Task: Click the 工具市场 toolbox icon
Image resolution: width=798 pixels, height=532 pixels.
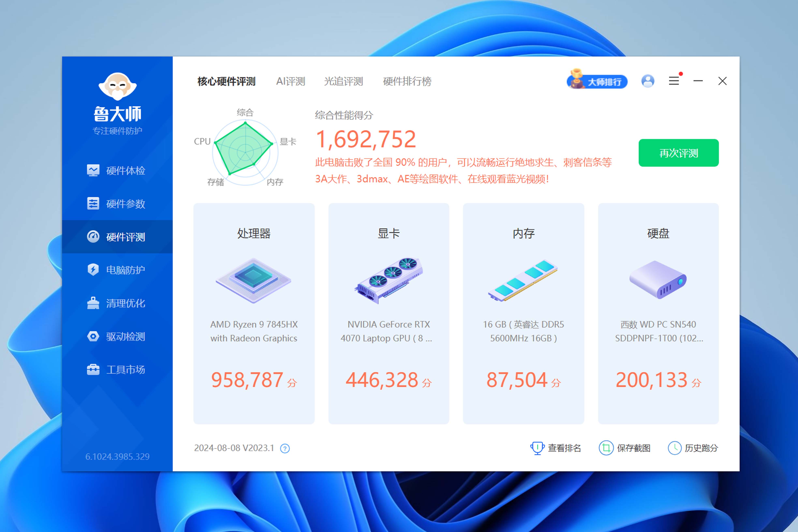Action: (x=93, y=369)
